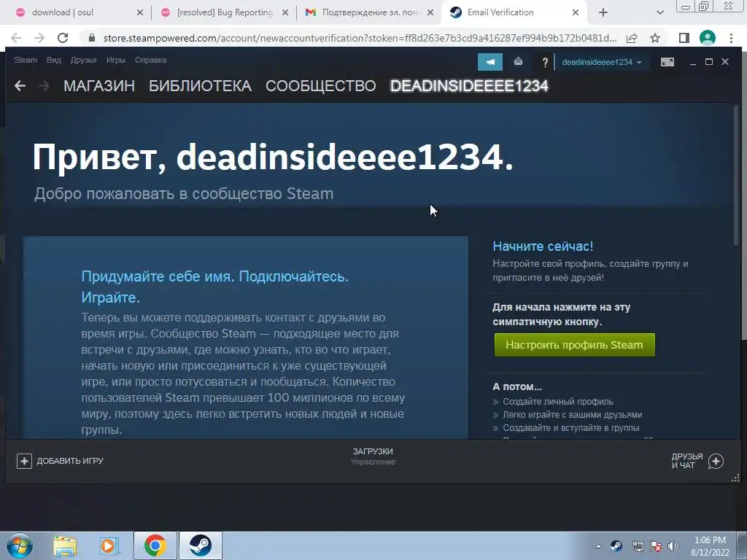The image size is (747, 560).
Task: Expand the deadinsideeee1234 account dropdown
Action: pyautogui.click(x=602, y=62)
